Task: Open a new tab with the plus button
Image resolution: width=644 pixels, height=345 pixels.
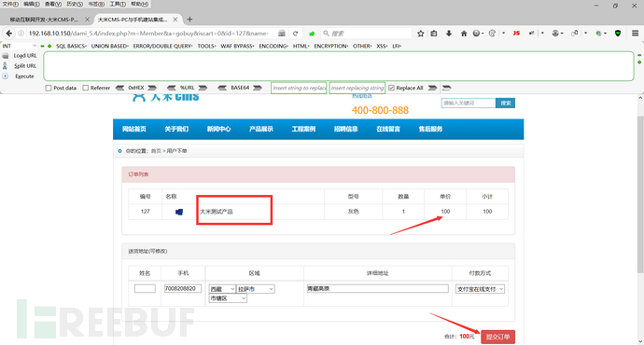Action: click(x=189, y=20)
